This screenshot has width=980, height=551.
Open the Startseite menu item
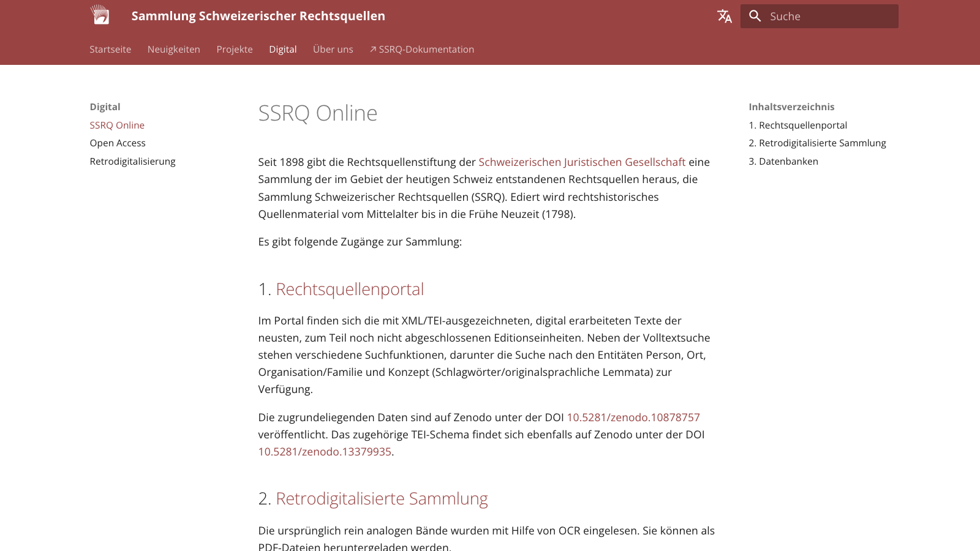(x=110, y=49)
